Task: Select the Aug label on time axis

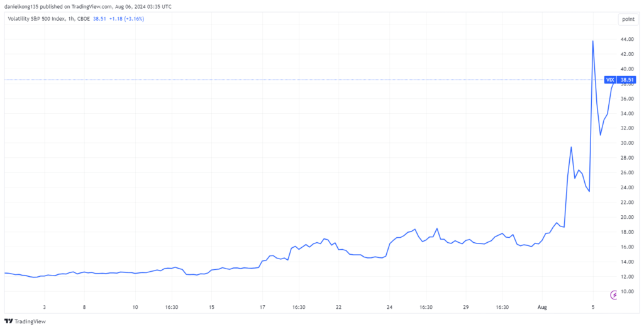Action: tap(541, 308)
